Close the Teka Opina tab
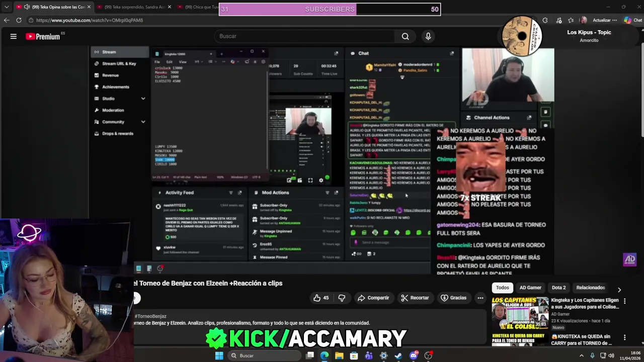This screenshot has width=644, height=362. (89, 7)
